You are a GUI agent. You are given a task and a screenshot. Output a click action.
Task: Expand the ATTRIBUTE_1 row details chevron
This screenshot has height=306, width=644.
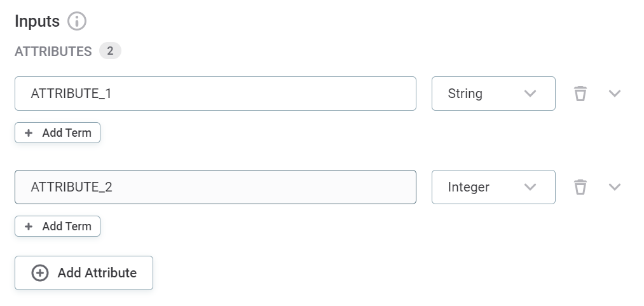click(614, 94)
